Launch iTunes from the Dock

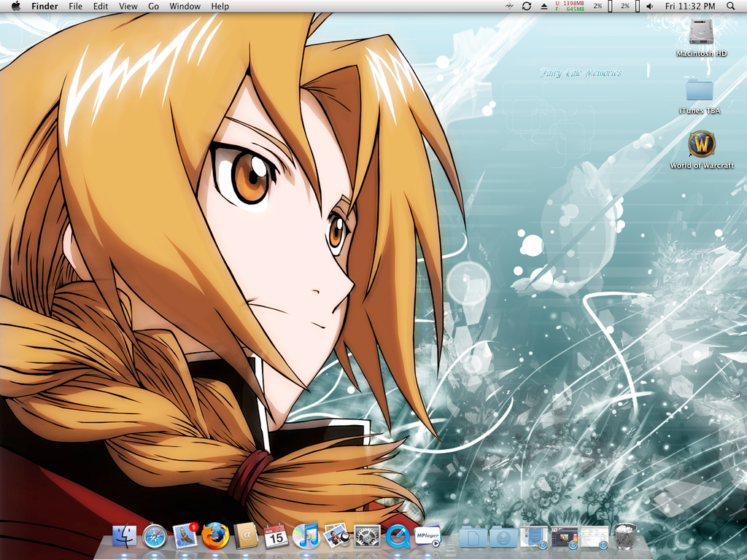coord(306,536)
